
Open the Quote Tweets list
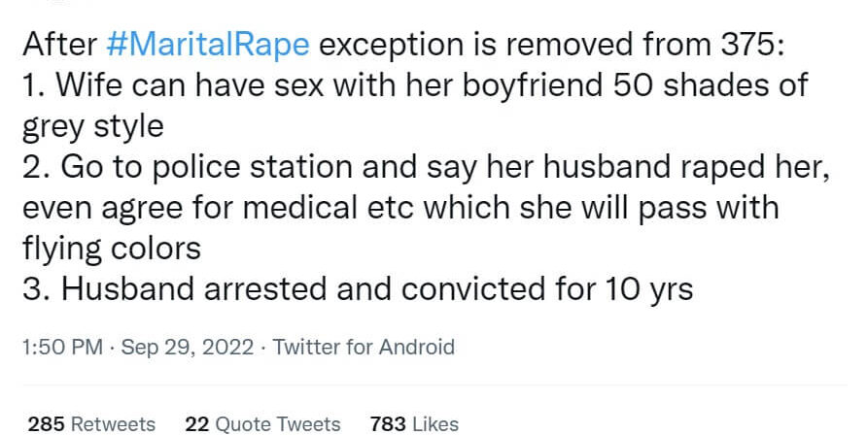(276, 423)
